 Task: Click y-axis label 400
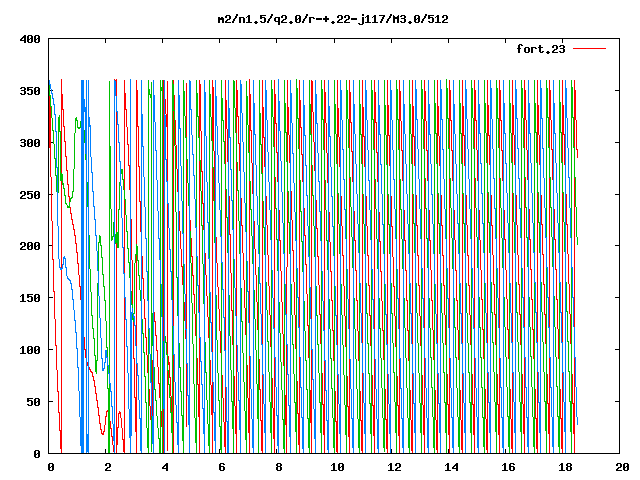[x=30, y=39]
